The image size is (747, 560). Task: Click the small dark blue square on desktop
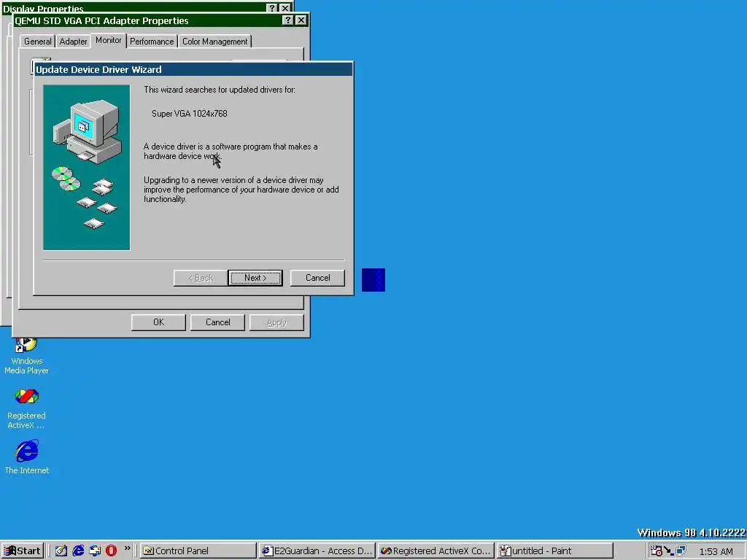tap(373, 280)
